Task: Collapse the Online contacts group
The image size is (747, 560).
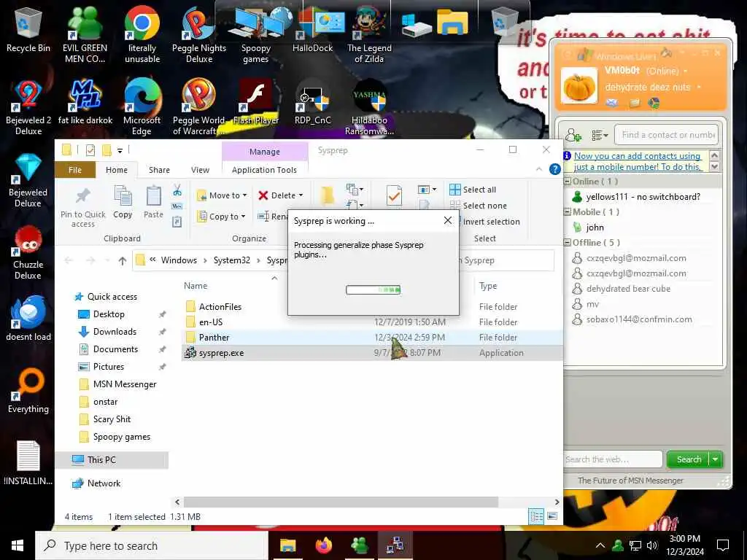Action: 568,182
